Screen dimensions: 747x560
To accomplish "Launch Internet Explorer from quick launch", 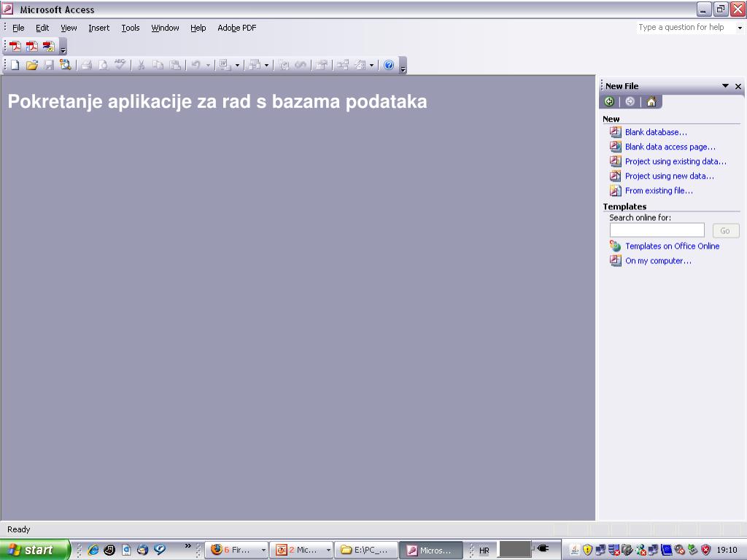I will (x=93, y=550).
